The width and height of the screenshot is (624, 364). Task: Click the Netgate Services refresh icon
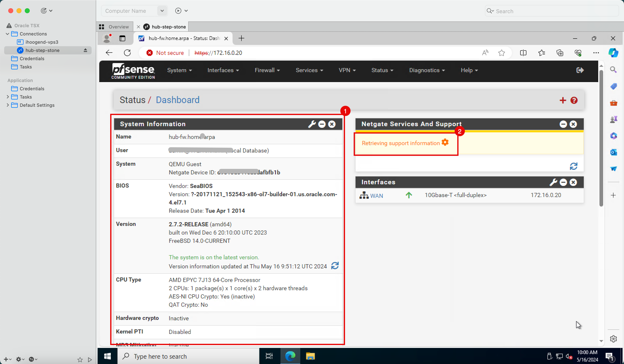tap(573, 166)
